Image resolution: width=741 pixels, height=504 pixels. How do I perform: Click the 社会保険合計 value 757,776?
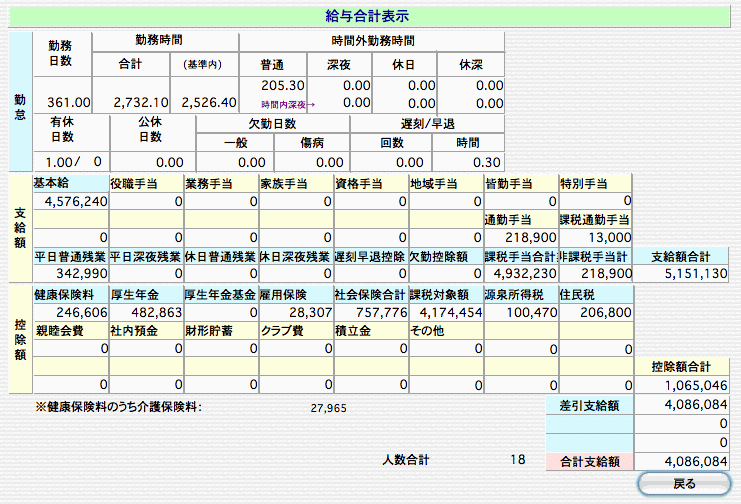pyautogui.click(x=370, y=312)
